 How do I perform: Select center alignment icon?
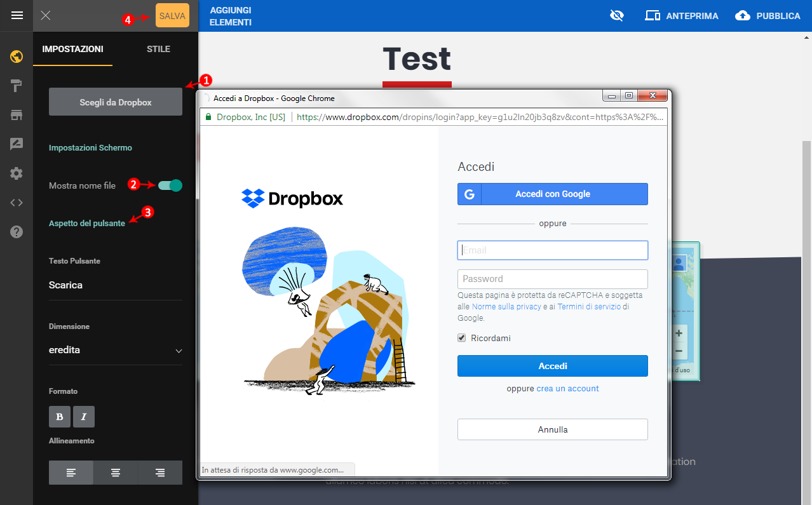pos(116,473)
